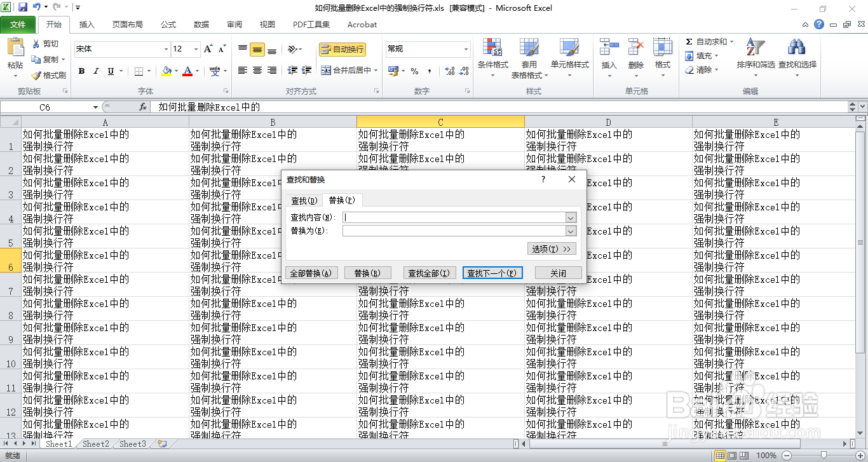Select the Format Painter (格式刷) brush
This screenshot has width=868, height=462.
[x=36, y=75]
